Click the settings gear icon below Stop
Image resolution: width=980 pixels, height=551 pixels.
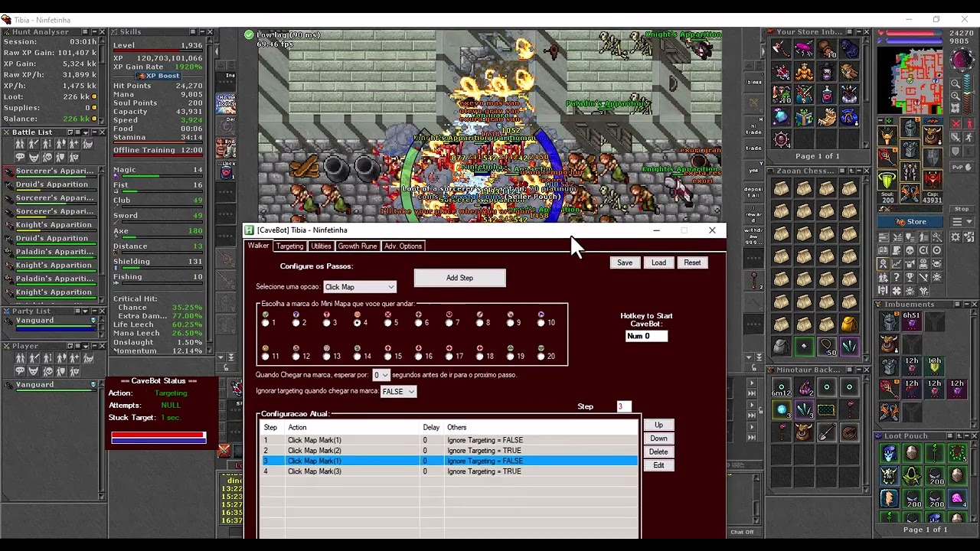(955, 236)
